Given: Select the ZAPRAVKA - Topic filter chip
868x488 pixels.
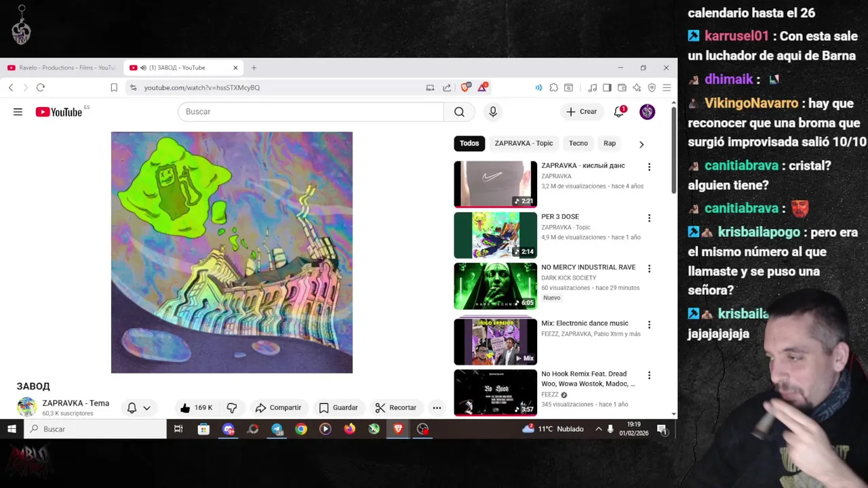Looking at the screenshot, I should click(x=524, y=143).
